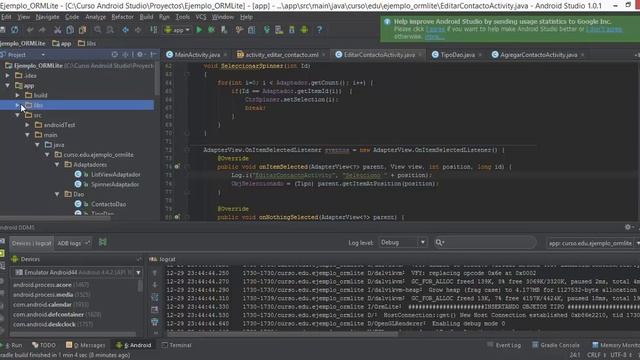Screen dimensions: 640x360
Task: Click the navigate Back arrow icon
Action: click(125, 30)
